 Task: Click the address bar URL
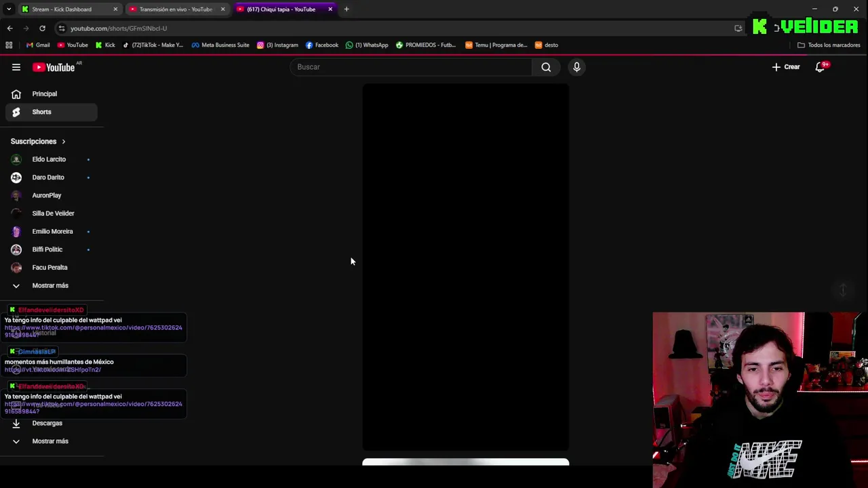pos(119,28)
